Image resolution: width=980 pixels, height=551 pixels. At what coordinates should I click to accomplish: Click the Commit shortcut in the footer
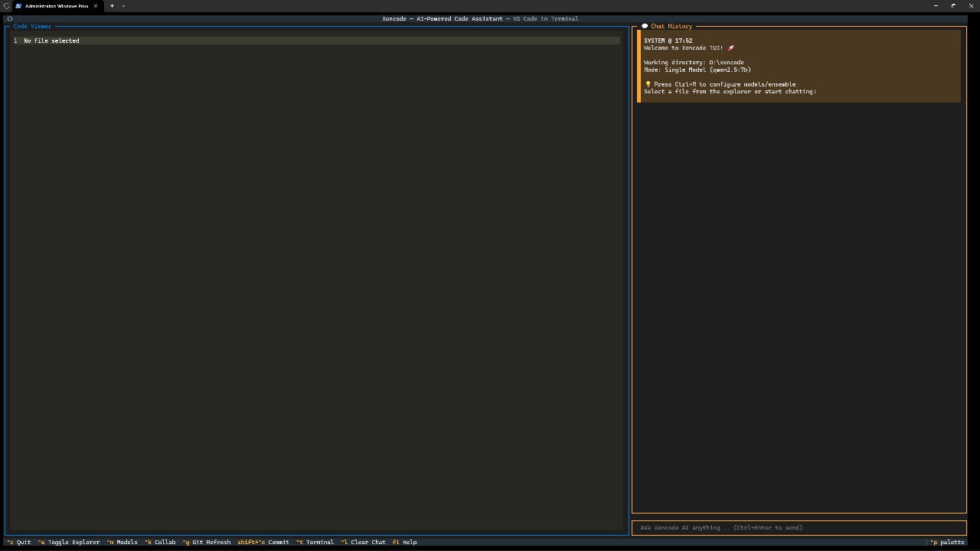click(263, 542)
